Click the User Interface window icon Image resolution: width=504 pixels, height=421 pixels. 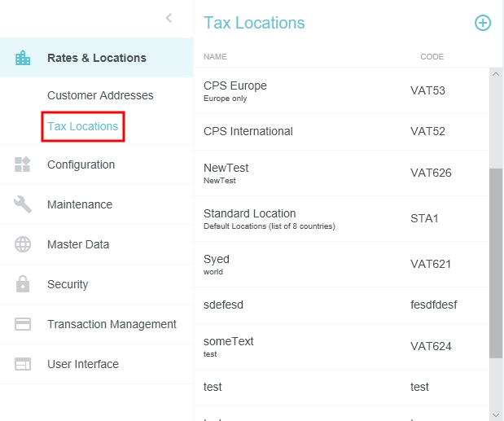coord(23,364)
